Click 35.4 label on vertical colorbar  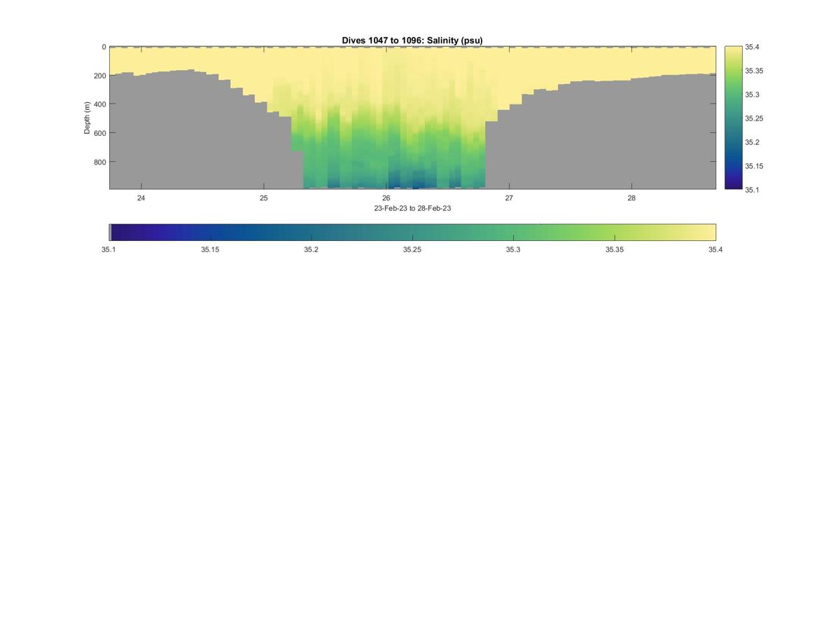coord(752,47)
